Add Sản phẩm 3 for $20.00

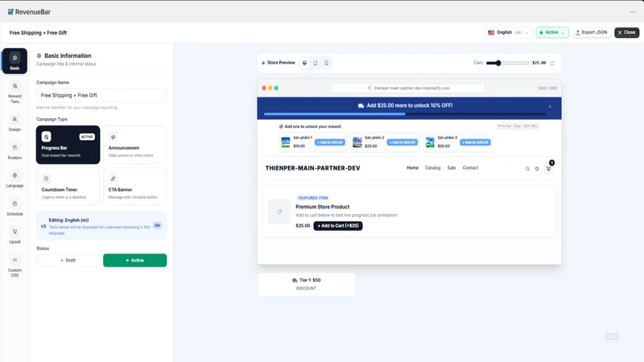point(475,142)
